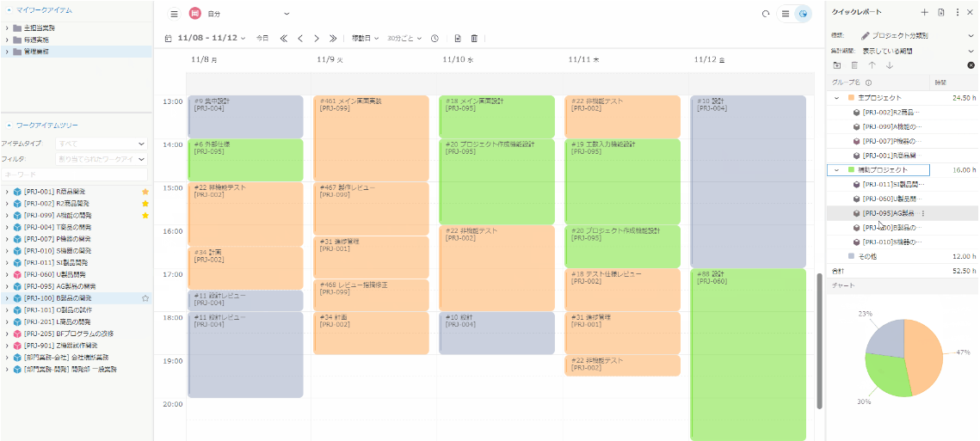
Task: Add new quick report with plus icon
Action: tap(924, 12)
